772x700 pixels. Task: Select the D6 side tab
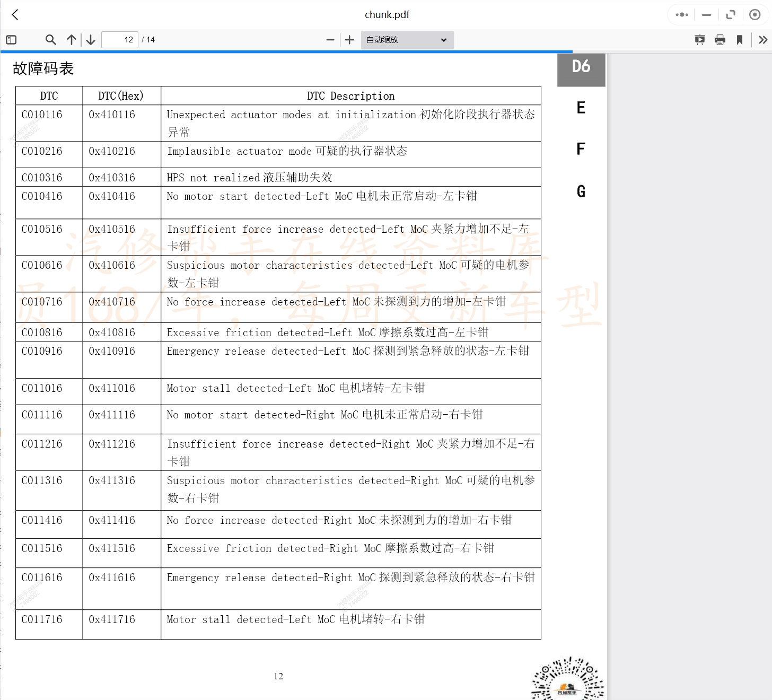(581, 67)
